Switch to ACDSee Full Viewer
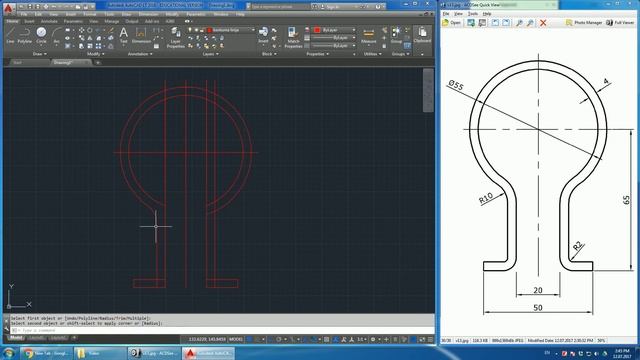The image size is (640, 360). pyautogui.click(x=620, y=23)
